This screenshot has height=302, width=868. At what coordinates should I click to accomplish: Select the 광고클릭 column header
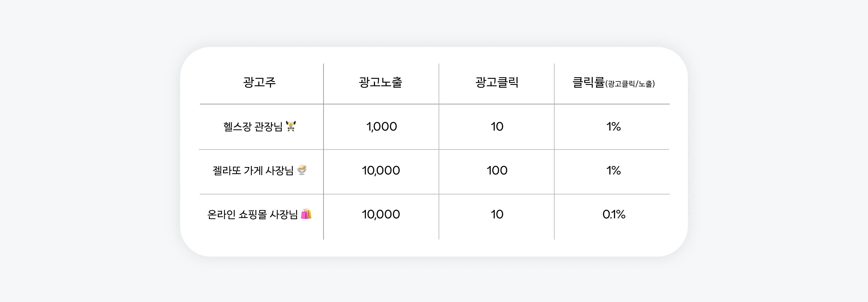click(x=497, y=82)
